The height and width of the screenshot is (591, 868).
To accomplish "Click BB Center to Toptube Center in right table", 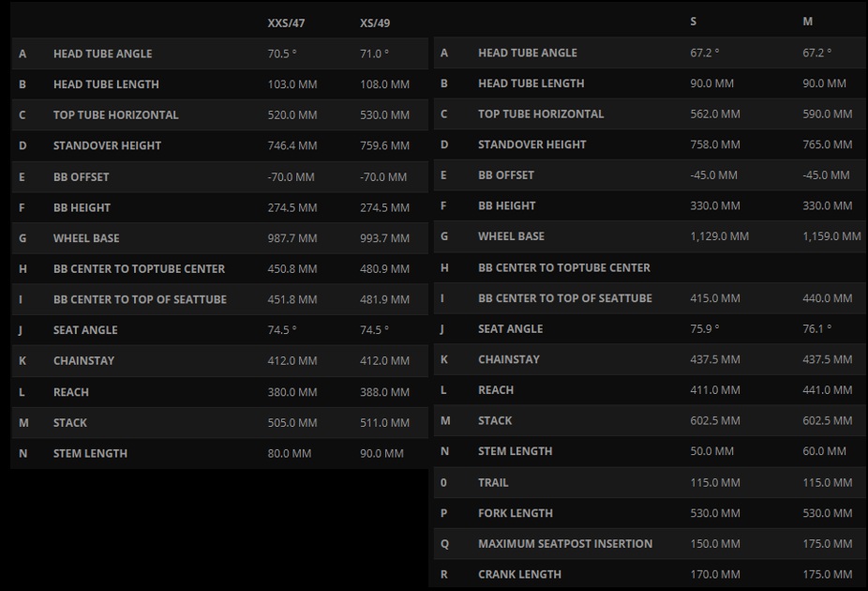I will pos(563,268).
